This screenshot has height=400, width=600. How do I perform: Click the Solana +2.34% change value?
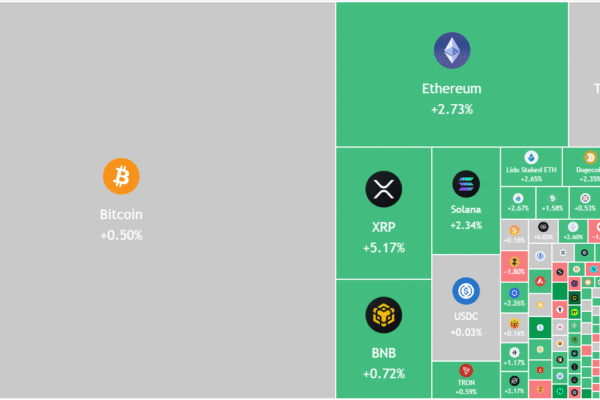tap(466, 225)
